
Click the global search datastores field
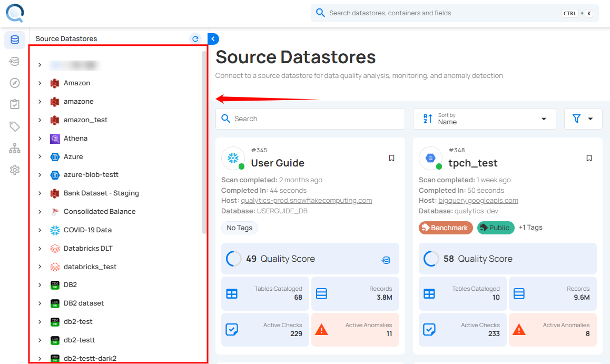pyautogui.click(x=455, y=13)
